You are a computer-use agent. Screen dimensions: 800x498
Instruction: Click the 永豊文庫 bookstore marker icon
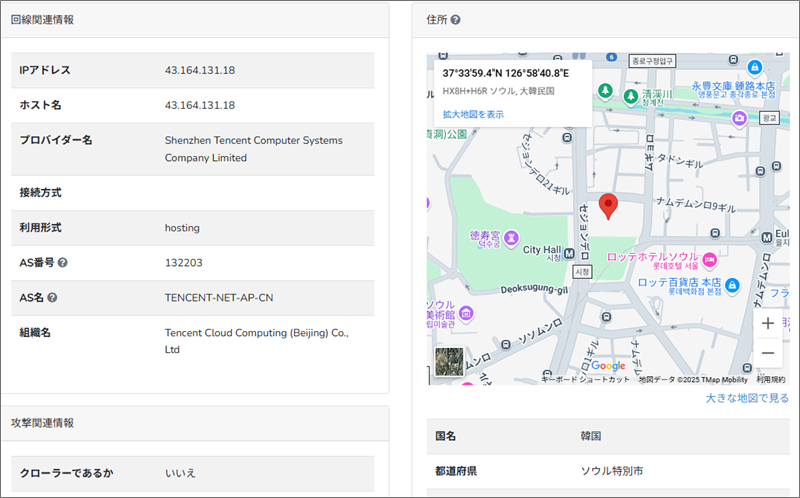[x=755, y=67]
